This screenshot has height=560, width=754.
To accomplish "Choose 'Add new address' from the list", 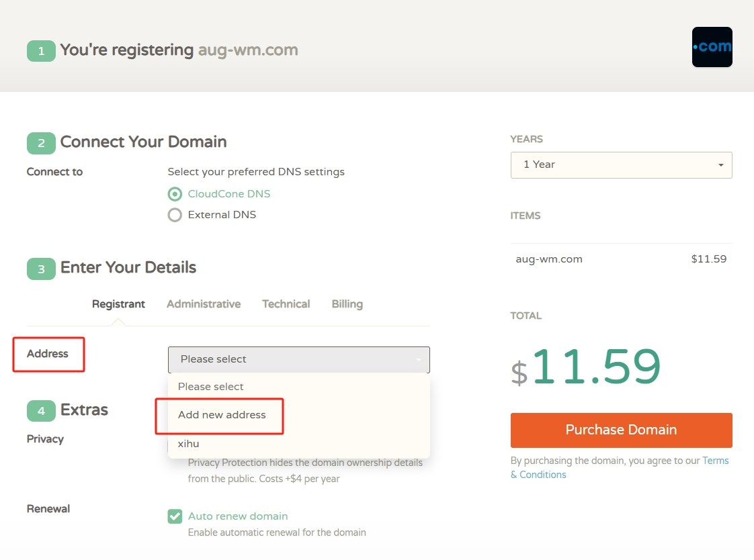I will [x=222, y=415].
